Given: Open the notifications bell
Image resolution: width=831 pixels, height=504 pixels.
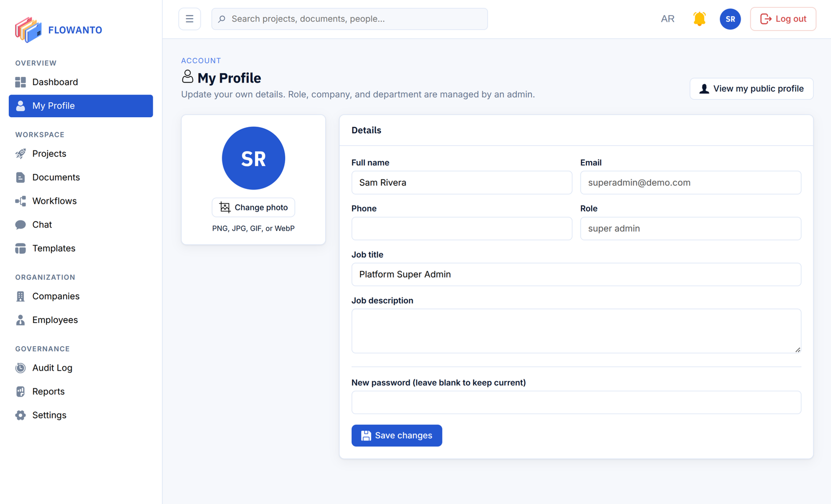Looking at the screenshot, I should click(x=700, y=19).
